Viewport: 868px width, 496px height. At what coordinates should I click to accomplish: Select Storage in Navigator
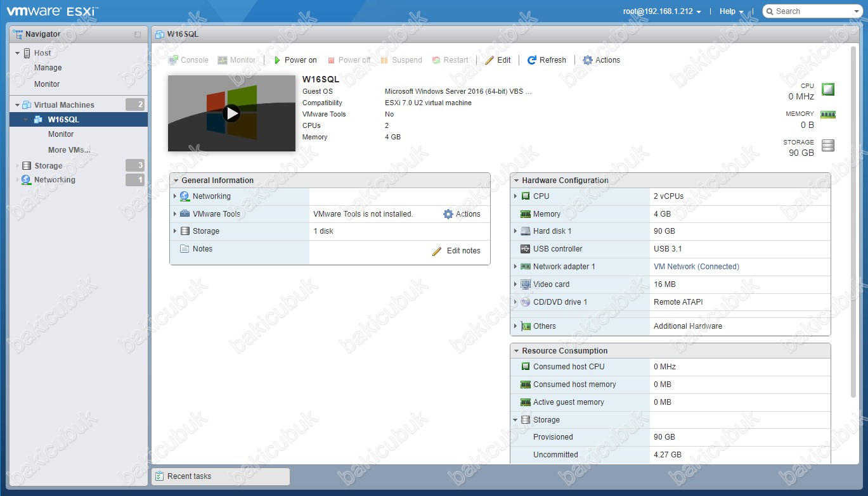(48, 166)
